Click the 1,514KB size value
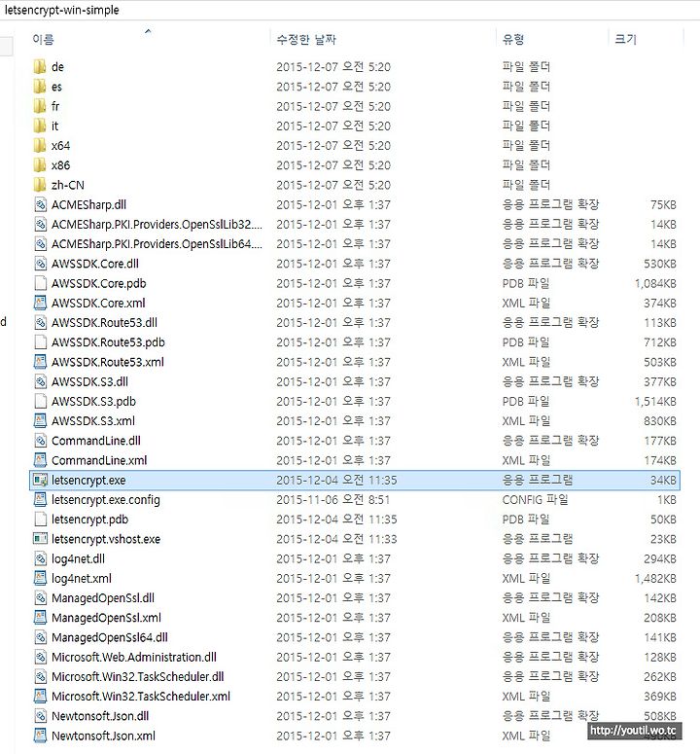The image size is (700, 754). pyautogui.click(x=655, y=402)
